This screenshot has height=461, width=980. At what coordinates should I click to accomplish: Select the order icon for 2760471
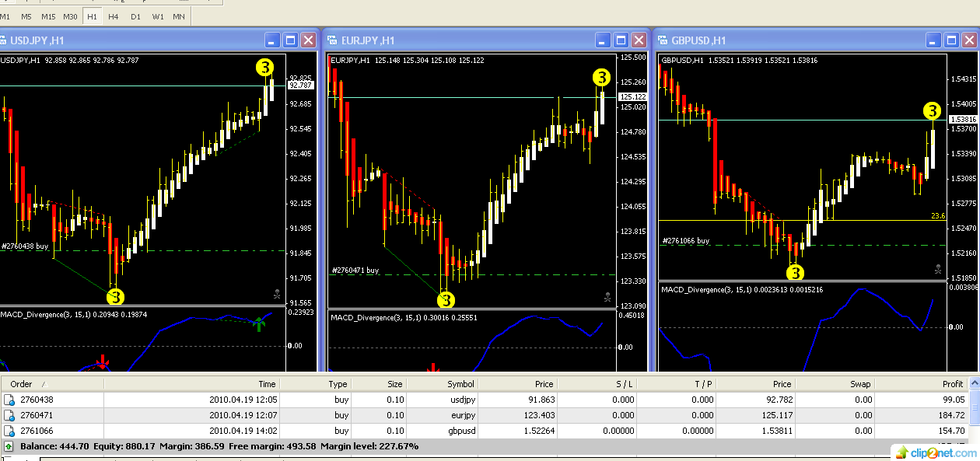coord(9,415)
